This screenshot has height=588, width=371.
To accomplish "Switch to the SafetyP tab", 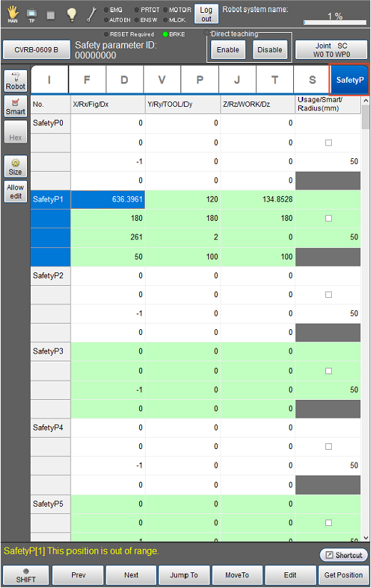I will [x=350, y=80].
